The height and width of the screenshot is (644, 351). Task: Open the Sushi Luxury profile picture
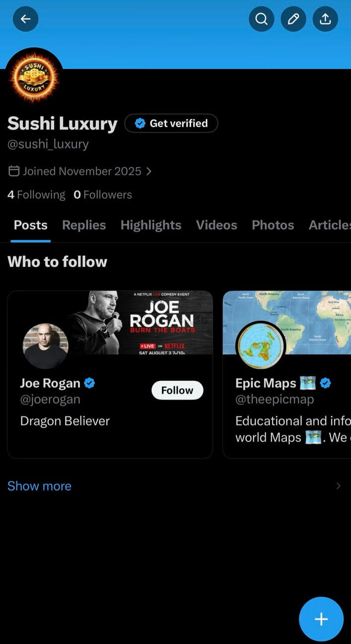[x=34, y=77]
